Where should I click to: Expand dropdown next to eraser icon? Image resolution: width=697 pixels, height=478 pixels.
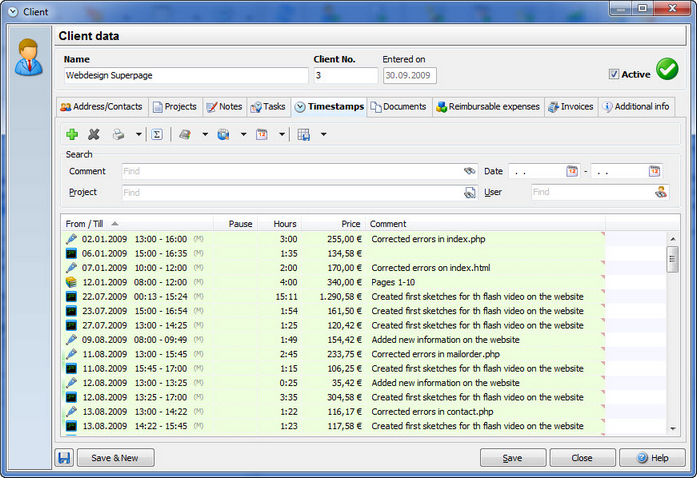click(x=205, y=134)
